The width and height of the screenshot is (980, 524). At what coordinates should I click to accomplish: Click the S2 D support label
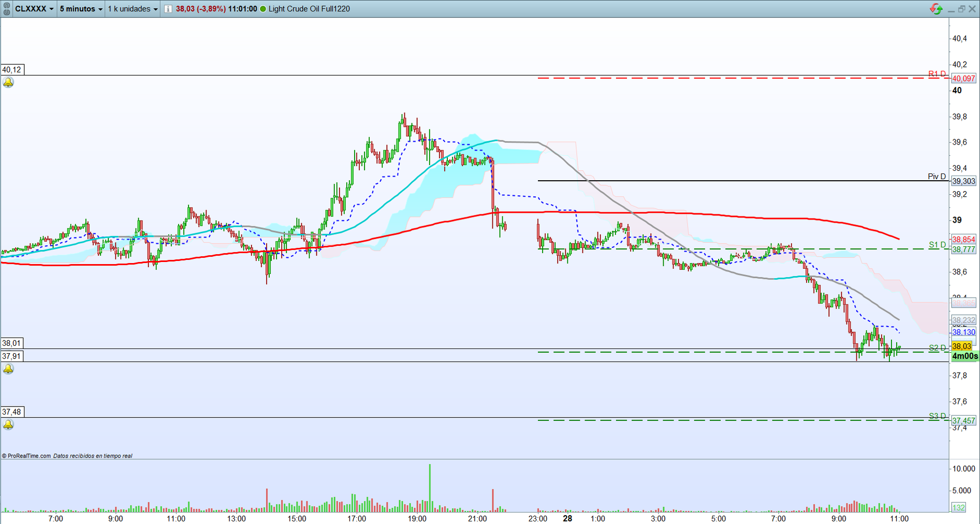(x=938, y=347)
